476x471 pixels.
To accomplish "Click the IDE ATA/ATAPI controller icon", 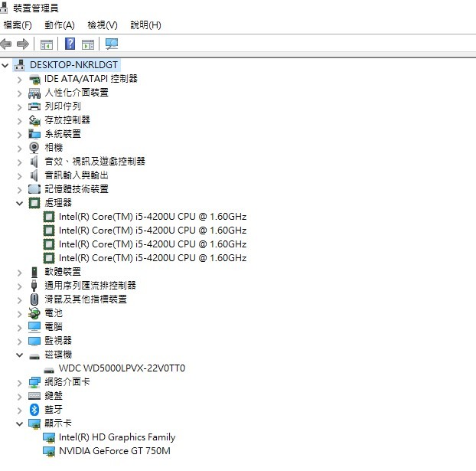I will pyautogui.click(x=34, y=80).
